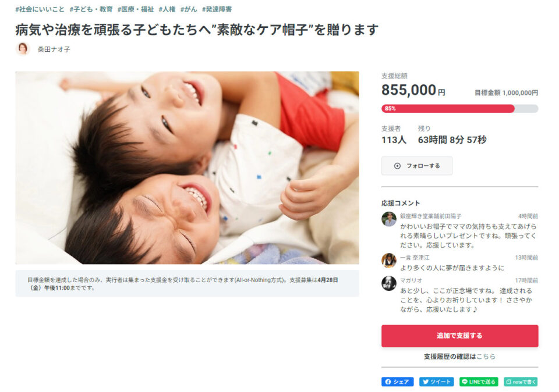559x392 pixels.
Task: Click the Facebook シェア share button
Action: pyautogui.click(x=397, y=382)
